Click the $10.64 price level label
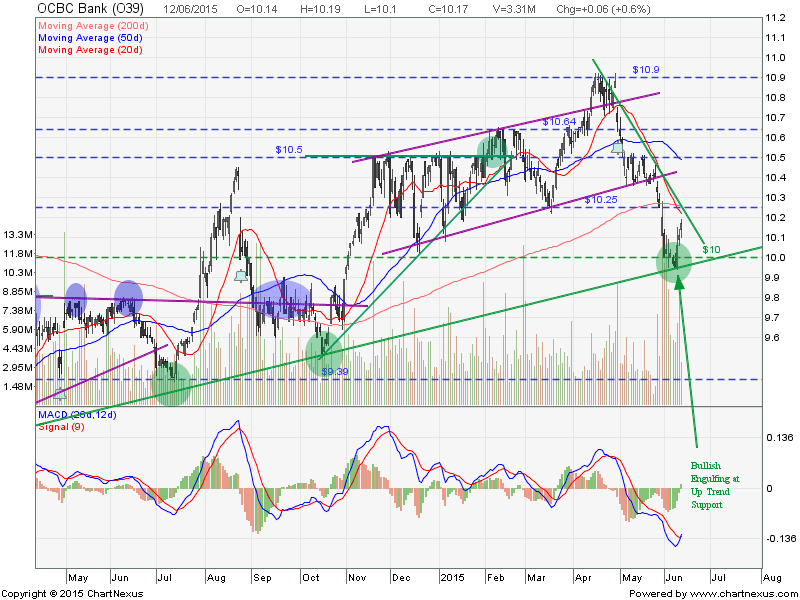The width and height of the screenshot is (800, 600). 559,121
